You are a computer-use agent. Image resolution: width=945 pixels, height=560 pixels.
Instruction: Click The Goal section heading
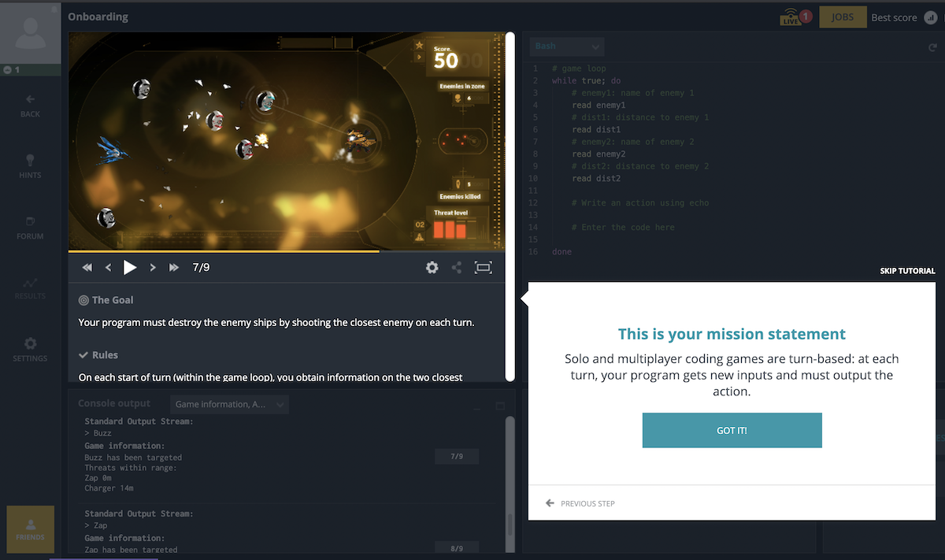coord(106,300)
